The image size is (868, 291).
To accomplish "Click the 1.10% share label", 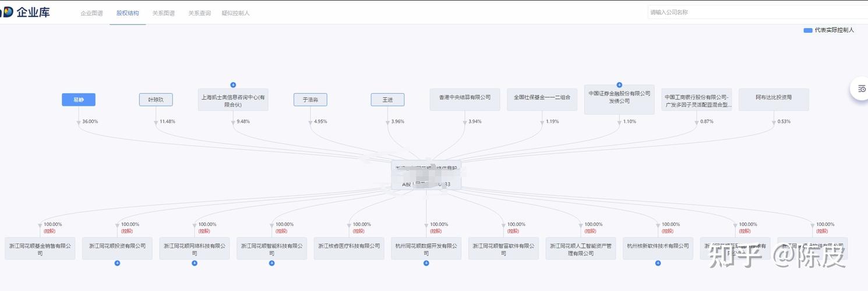I will coord(630,122).
